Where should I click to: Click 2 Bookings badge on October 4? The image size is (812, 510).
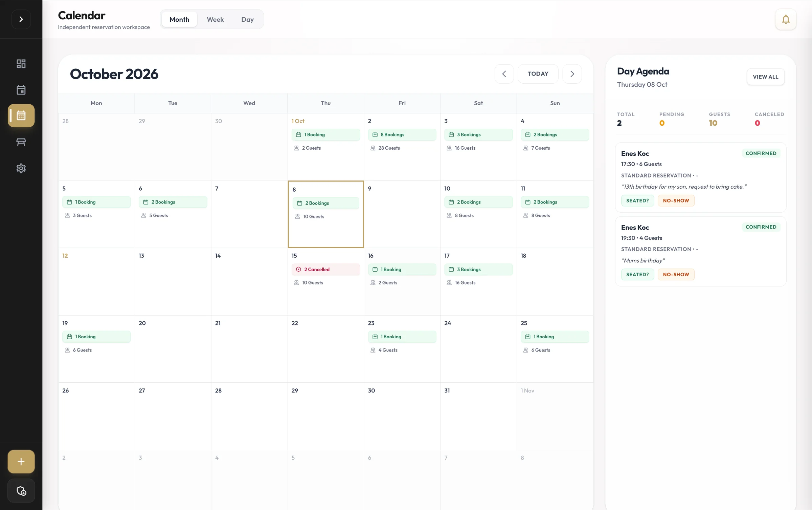pos(555,134)
